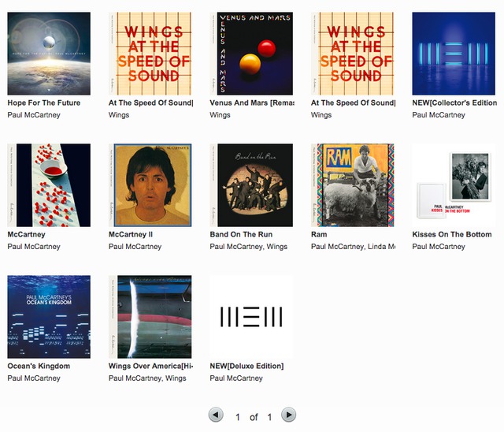Select the NEW Collector's Edition blue cover
This screenshot has width=504, height=432.
(x=454, y=54)
